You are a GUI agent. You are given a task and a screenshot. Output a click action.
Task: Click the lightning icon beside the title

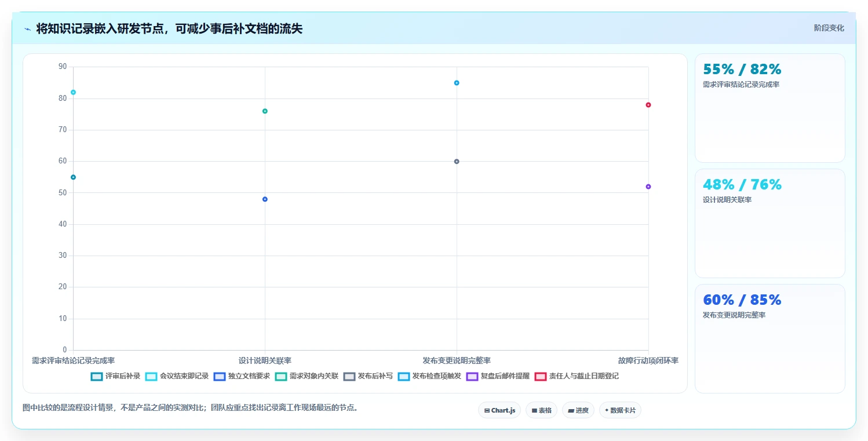pos(27,29)
